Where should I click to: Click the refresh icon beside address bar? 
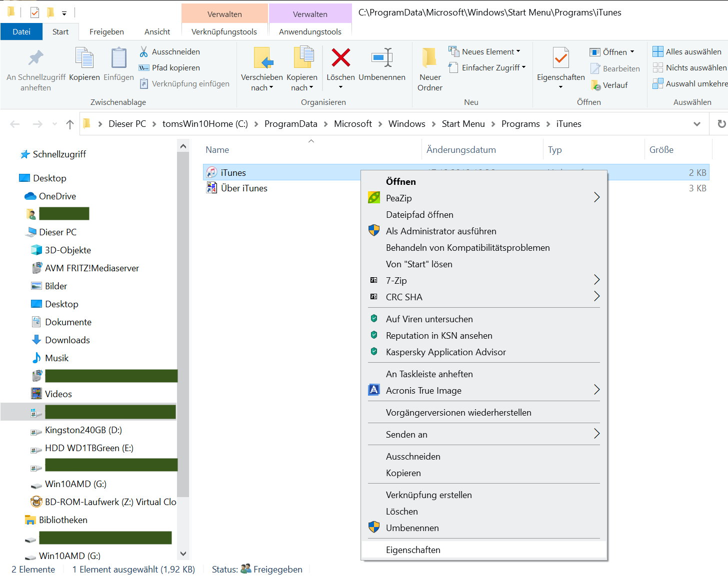721,124
